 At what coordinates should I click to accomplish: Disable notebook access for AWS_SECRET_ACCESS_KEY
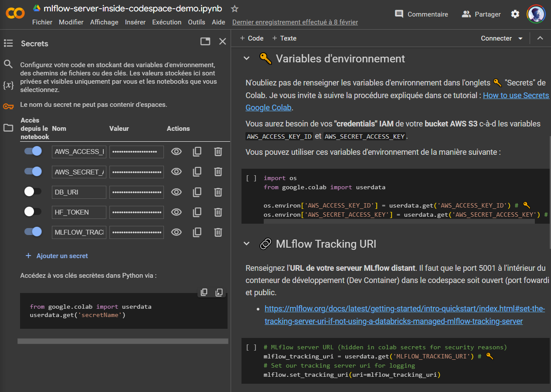(33, 171)
